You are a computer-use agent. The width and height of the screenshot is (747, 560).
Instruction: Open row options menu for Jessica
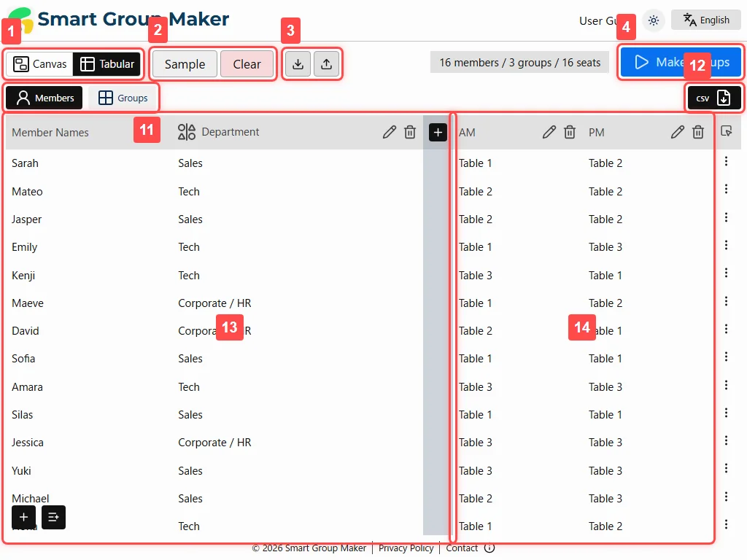726,441
